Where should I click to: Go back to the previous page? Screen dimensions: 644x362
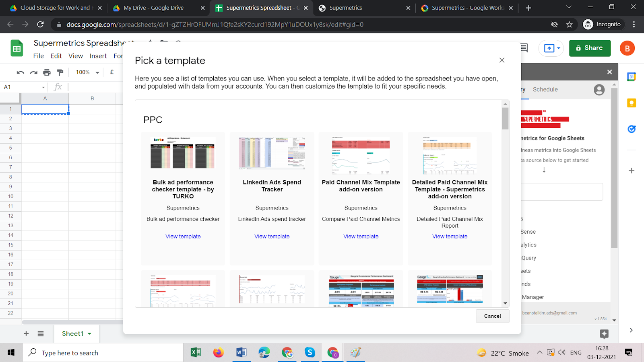click(x=10, y=25)
